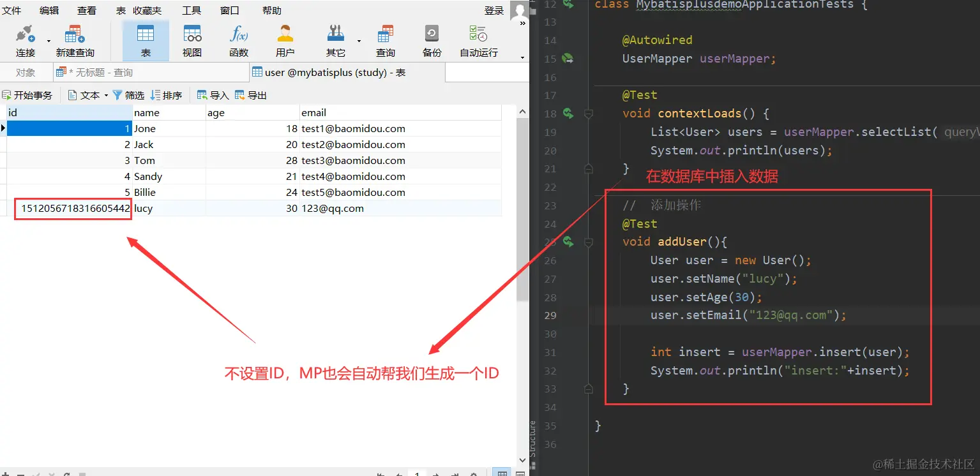Open the 函数 (Function) toolbar icon

[x=239, y=41]
